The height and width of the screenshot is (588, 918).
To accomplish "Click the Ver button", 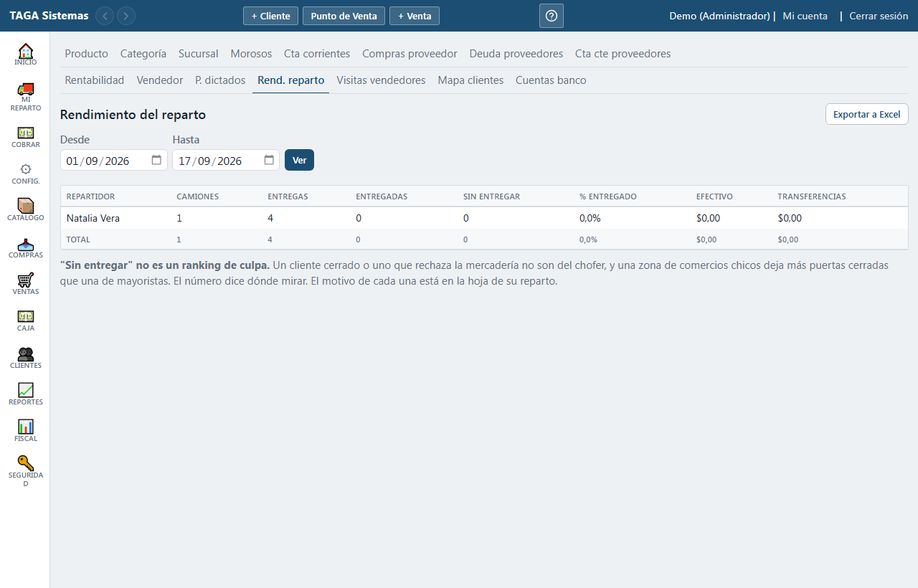I will point(299,160).
